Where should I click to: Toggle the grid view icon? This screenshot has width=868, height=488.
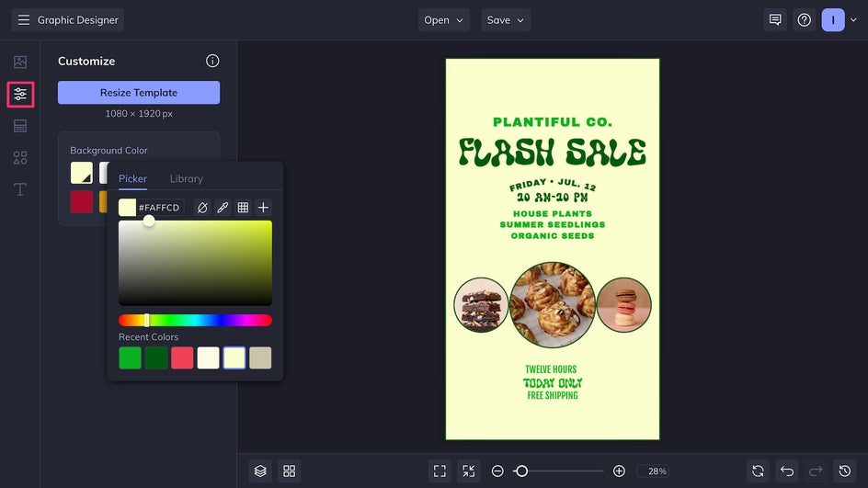290,471
